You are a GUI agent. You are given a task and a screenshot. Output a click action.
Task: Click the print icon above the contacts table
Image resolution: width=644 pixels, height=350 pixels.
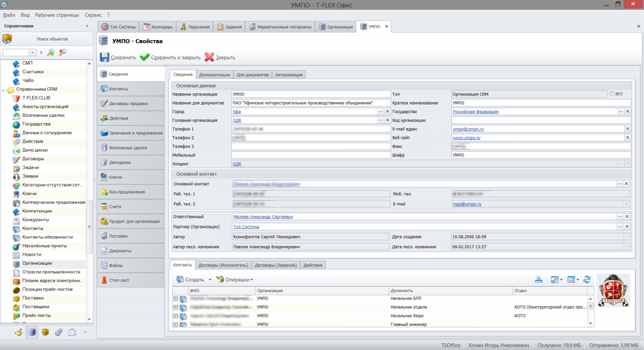[x=539, y=280]
